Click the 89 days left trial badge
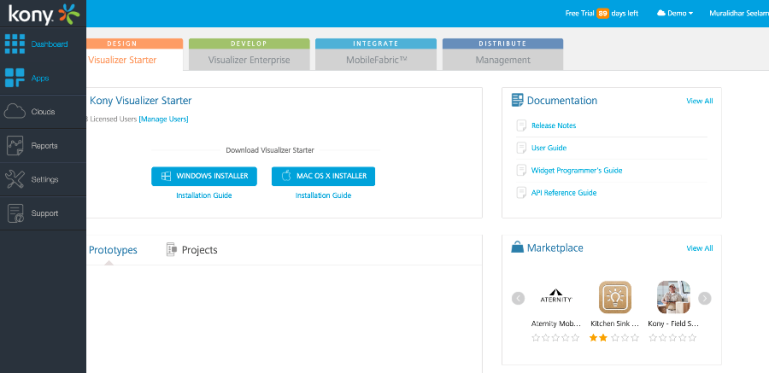 pyautogui.click(x=603, y=13)
